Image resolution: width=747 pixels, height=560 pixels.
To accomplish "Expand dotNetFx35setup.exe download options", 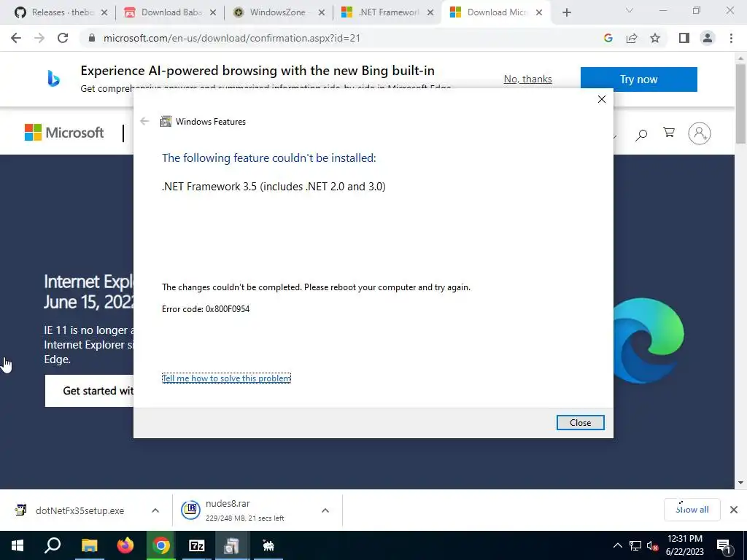I will (155, 510).
